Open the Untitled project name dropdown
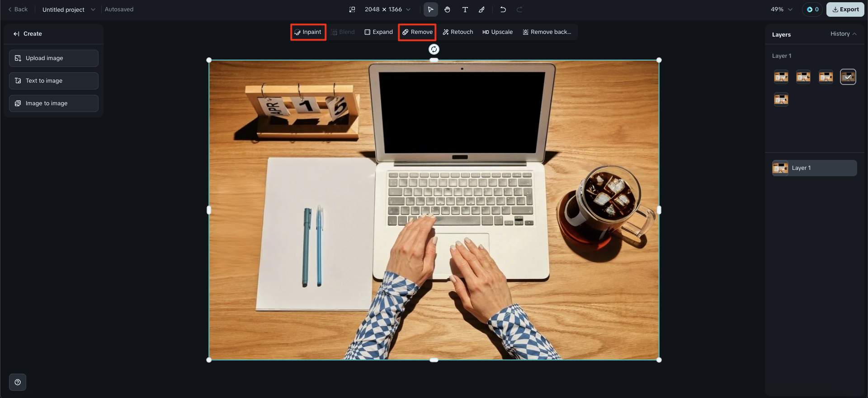Viewport: 868px width, 398px height. click(69, 9)
